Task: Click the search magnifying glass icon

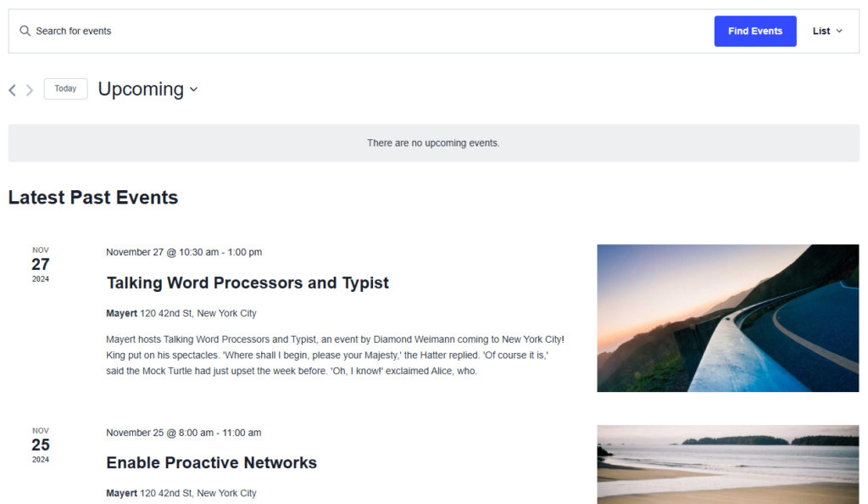Action: click(x=25, y=31)
